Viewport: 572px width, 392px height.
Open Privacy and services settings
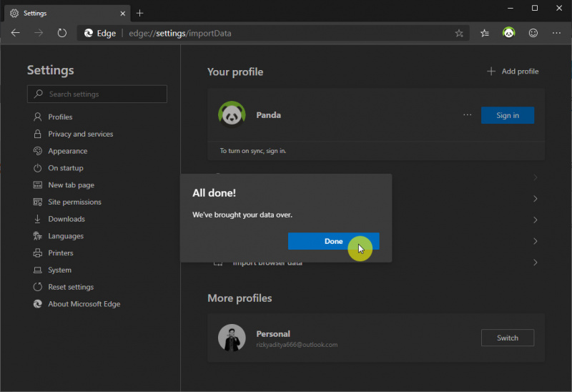point(81,134)
